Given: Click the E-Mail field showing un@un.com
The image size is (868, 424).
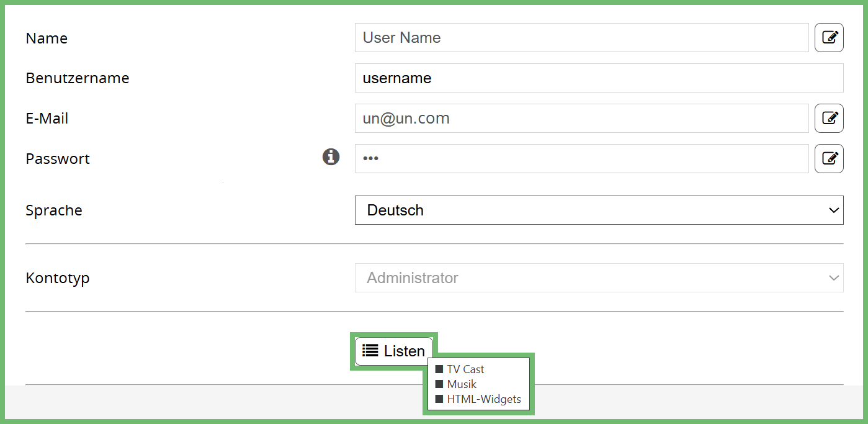Looking at the screenshot, I should point(581,118).
